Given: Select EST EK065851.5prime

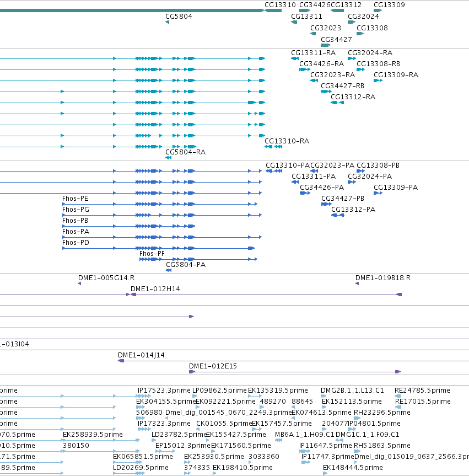Looking at the screenshot, I should 143,457.
